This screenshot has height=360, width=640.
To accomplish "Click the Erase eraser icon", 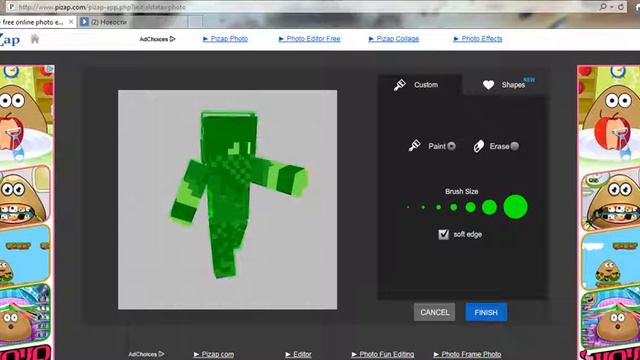I will coord(478,146).
